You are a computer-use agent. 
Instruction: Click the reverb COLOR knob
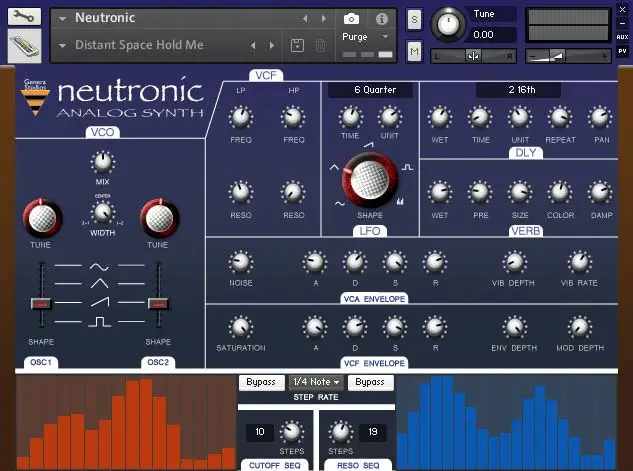coord(560,193)
